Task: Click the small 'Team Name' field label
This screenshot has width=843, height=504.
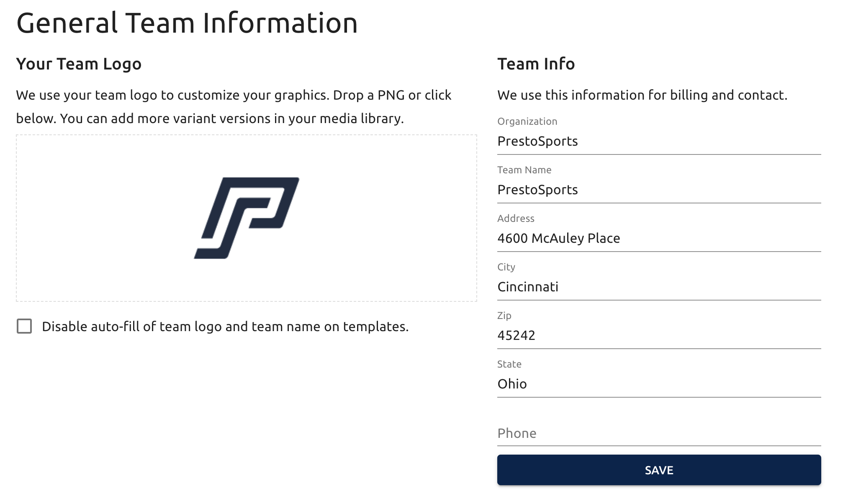Action: (x=524, y=170)
